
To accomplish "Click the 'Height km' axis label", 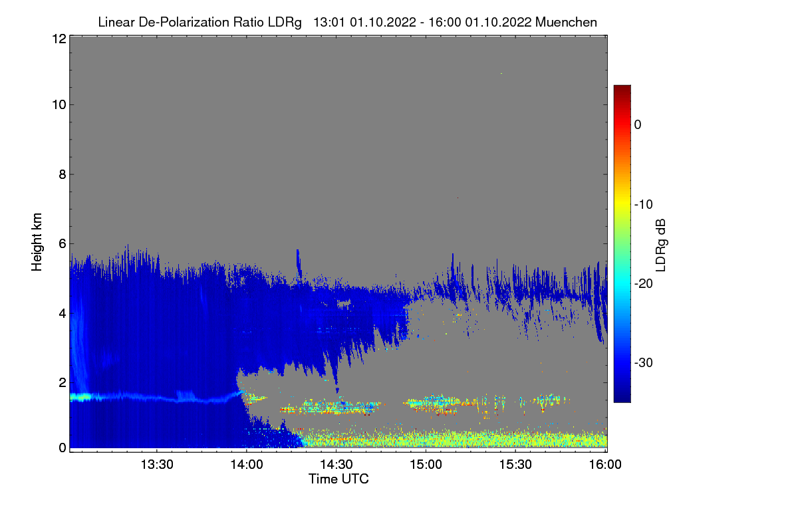I will point(37,242).
